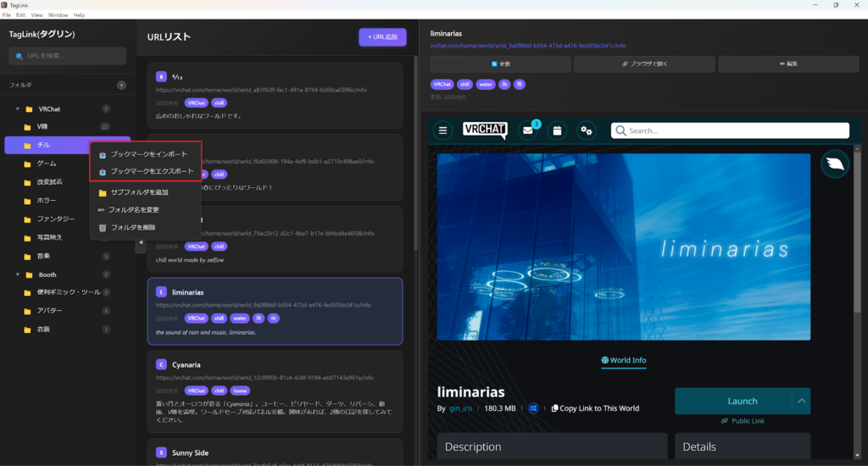The width and height of the screenshot is (868, 466).
Task: Focus the VRChat Search field
Action: [x=730, y=130]
